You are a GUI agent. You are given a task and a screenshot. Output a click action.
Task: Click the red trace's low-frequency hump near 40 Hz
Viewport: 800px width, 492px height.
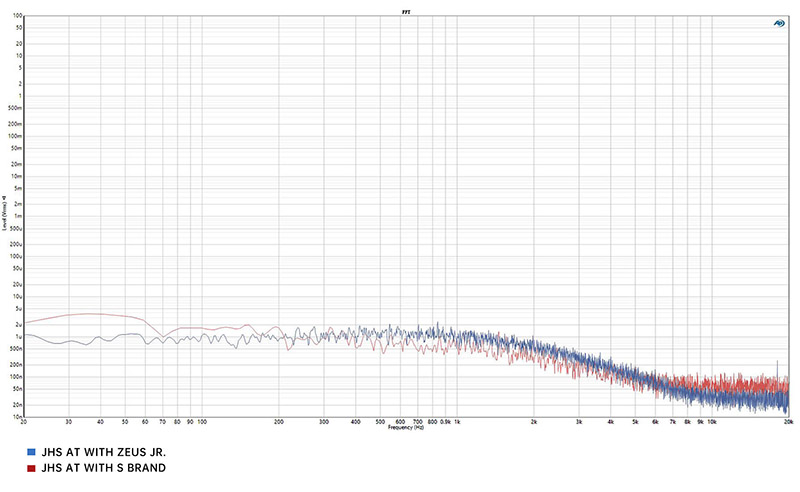(90, 314)
